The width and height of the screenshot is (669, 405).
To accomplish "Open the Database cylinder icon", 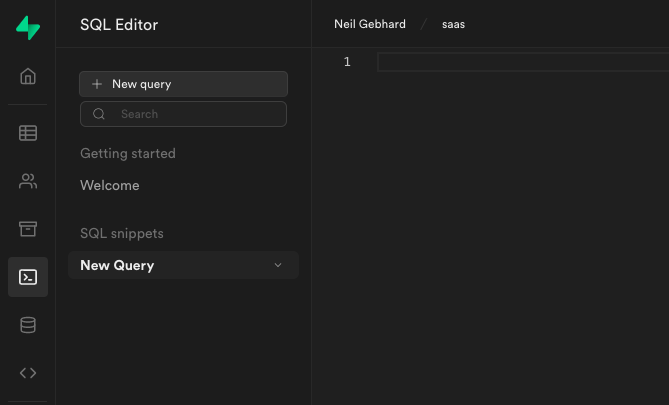I will click(28, 325).
